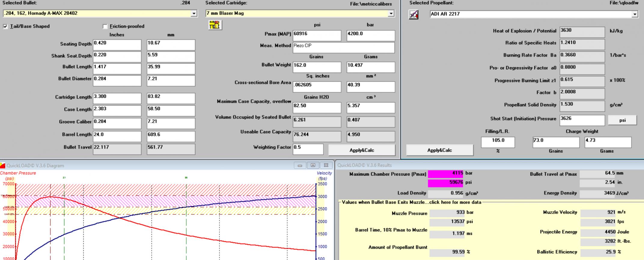Click the Cross-sectional Bore Area sq. inches field
644x260 pixels.
point(317,87)
